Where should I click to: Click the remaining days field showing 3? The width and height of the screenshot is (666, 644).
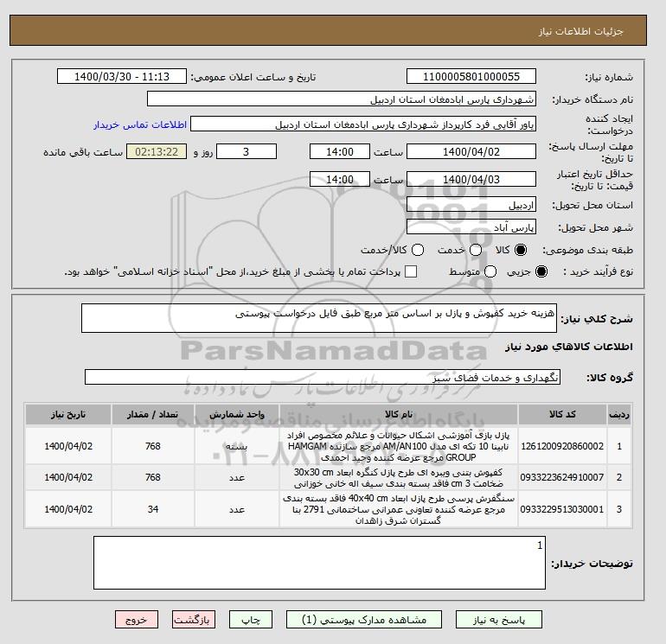pyautogui.click(x=247, y=151)
